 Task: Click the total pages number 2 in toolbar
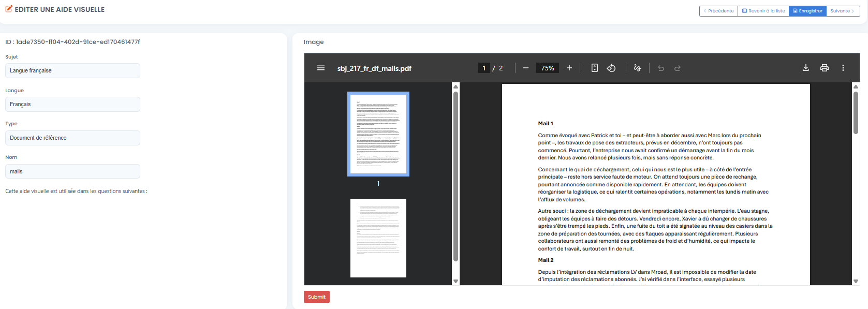[501, 68]
